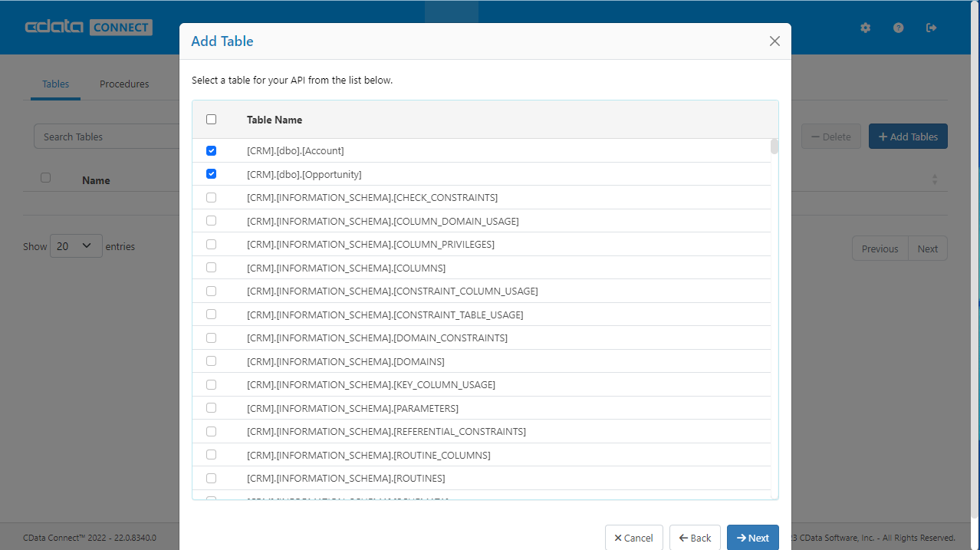Select the ROUTINES table checkbox
The width and height of the screenshot is (980, 550).
coord(212,478)
